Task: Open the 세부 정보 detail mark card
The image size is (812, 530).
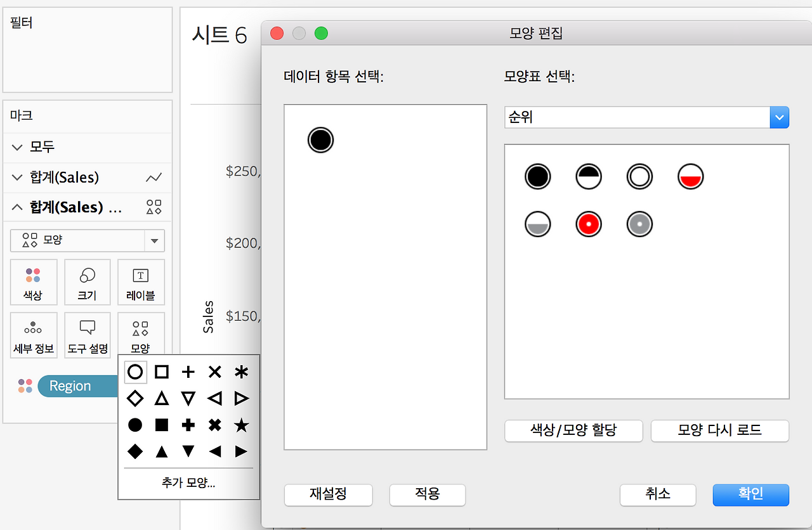Action: (34, 335)
